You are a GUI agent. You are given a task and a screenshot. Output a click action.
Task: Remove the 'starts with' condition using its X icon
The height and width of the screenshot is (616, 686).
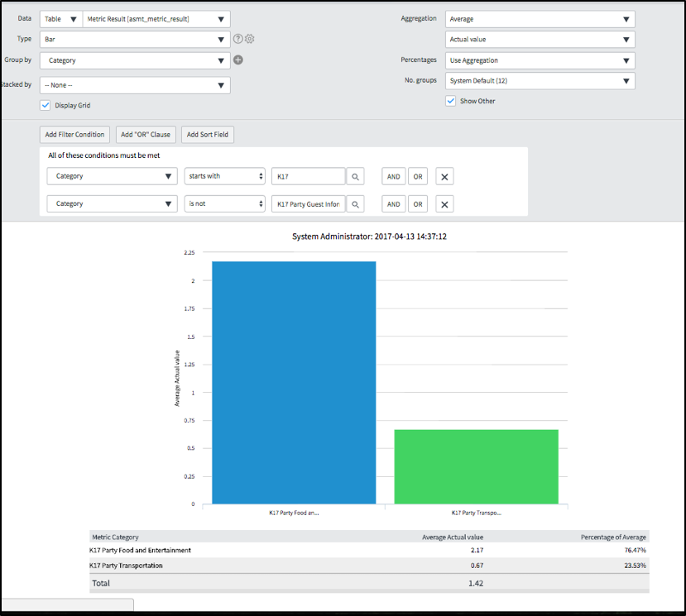point(444,176)
